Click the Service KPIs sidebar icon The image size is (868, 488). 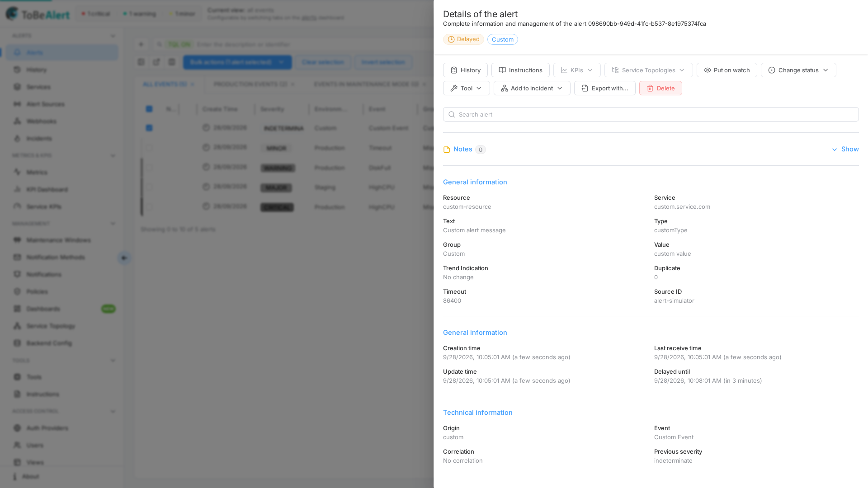point(17,206)
